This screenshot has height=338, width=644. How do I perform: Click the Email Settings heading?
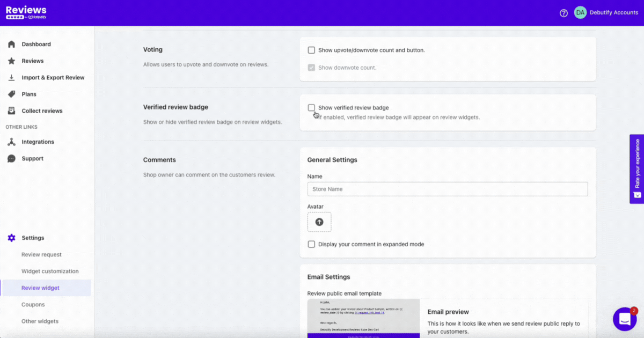click(x=328, y=277)
